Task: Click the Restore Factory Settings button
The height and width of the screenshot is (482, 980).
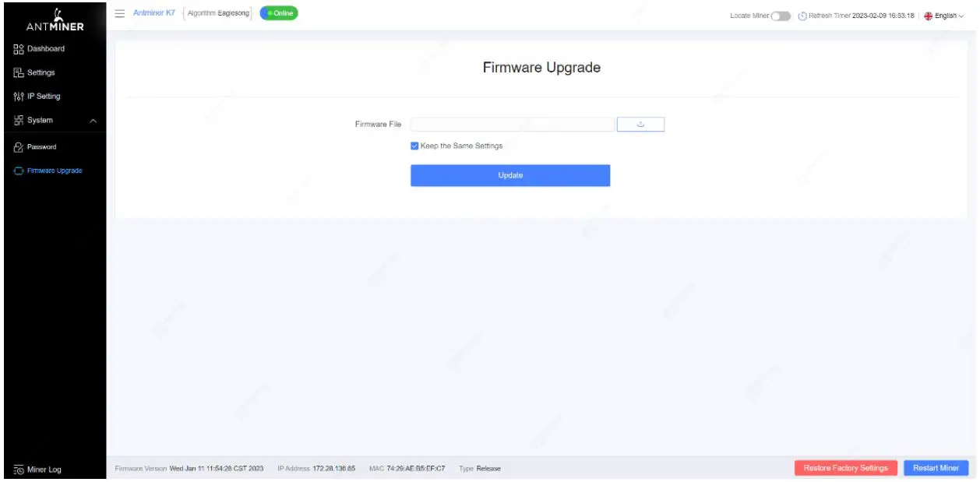Action: tap(846, 468)
